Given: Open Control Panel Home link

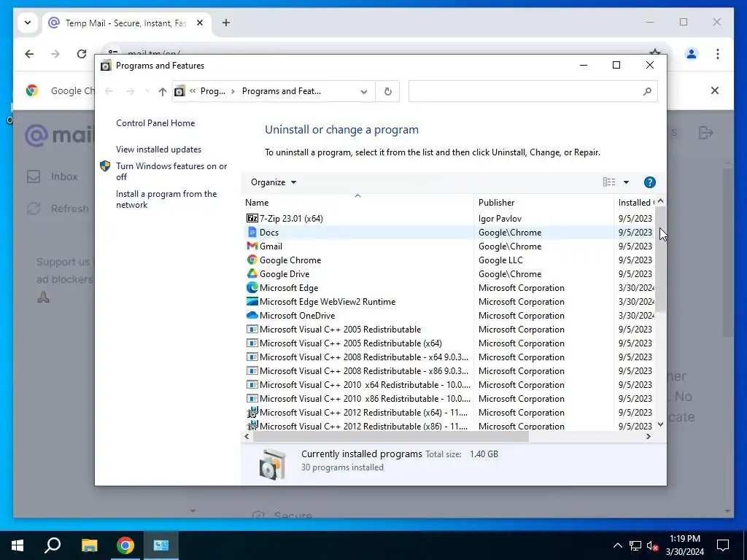Looking at the screenshot, I should click(155, 123).
